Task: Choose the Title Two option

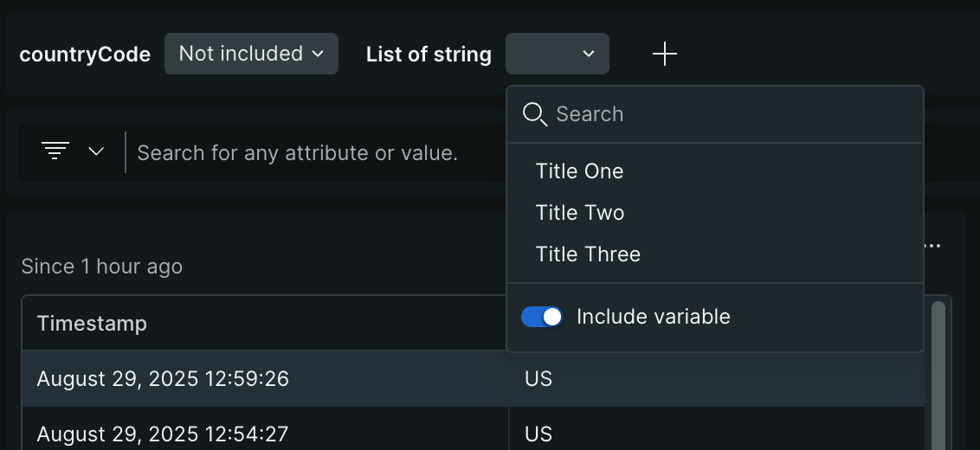Action: coord(579,213)
